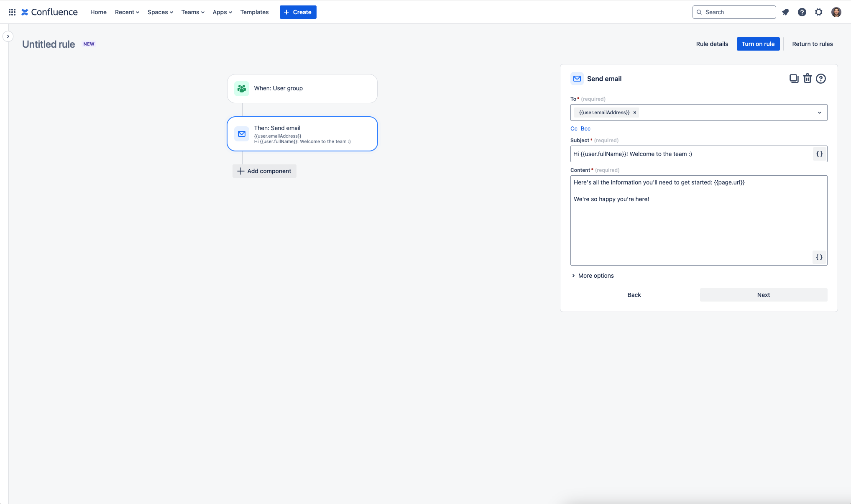Open the Atlassian app switcher grid
This screenshot has height=504, width=851.
pos(12,12)
